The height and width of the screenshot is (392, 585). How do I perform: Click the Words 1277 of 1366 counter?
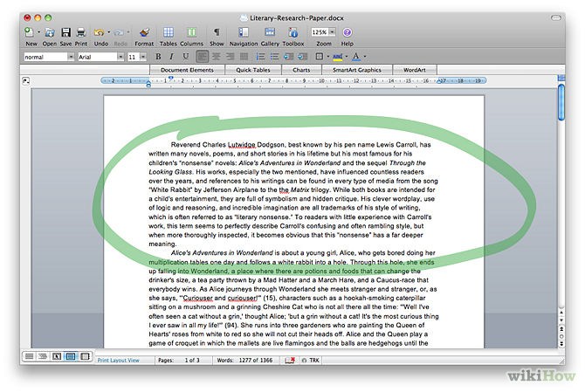pyautogui.click(x=244, y=361)
